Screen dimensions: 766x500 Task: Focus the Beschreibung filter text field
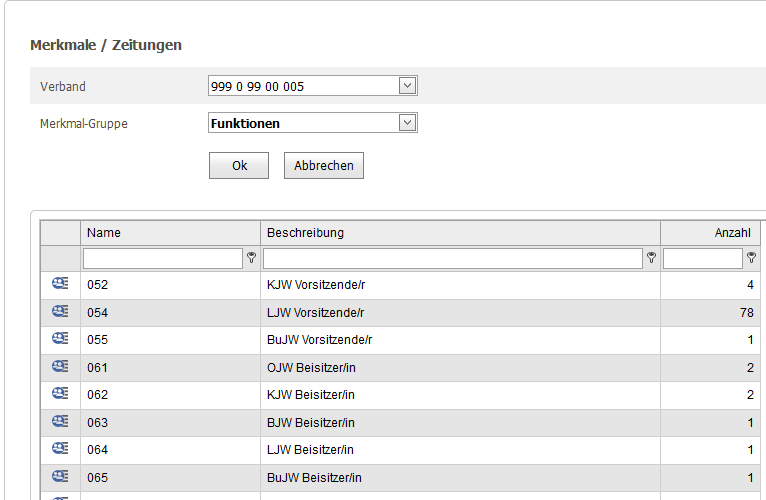click(453, 259)
